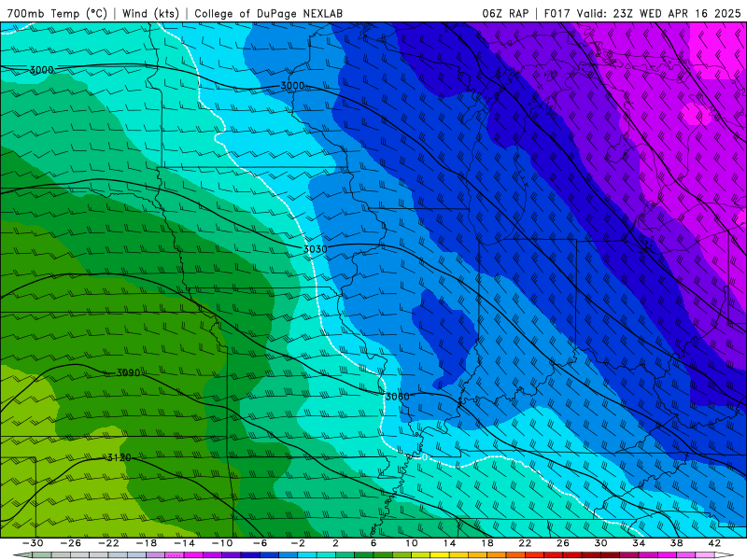Click the −10 value on the color scale

[x=222, y=543]
